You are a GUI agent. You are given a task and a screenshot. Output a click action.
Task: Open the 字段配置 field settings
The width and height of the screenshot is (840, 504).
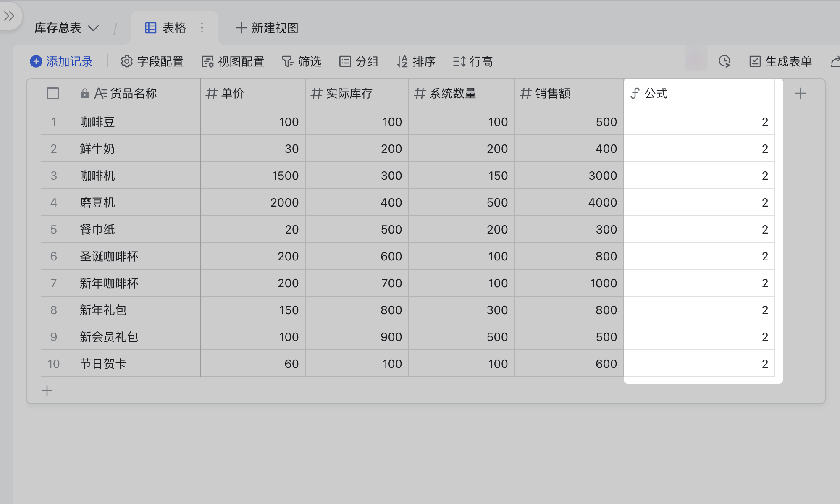click(152, 61)
